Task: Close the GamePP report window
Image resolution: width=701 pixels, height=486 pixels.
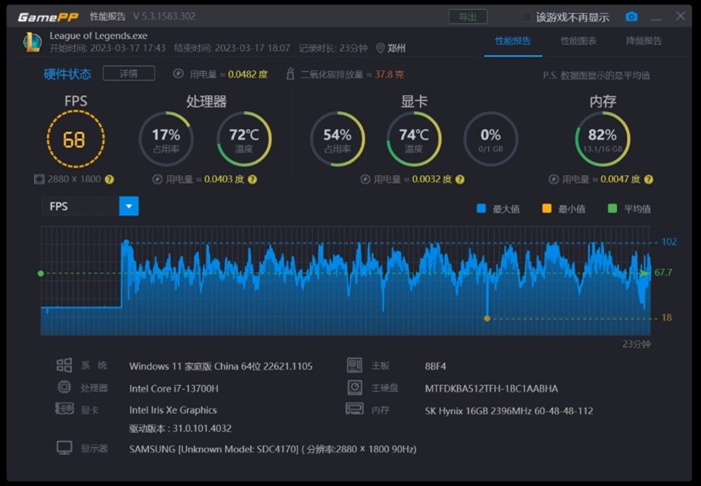Action: coord(680,16)
